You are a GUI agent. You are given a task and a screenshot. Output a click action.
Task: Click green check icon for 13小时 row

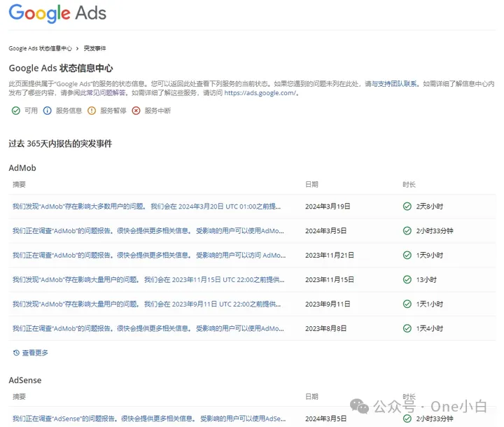coord(407,279)
